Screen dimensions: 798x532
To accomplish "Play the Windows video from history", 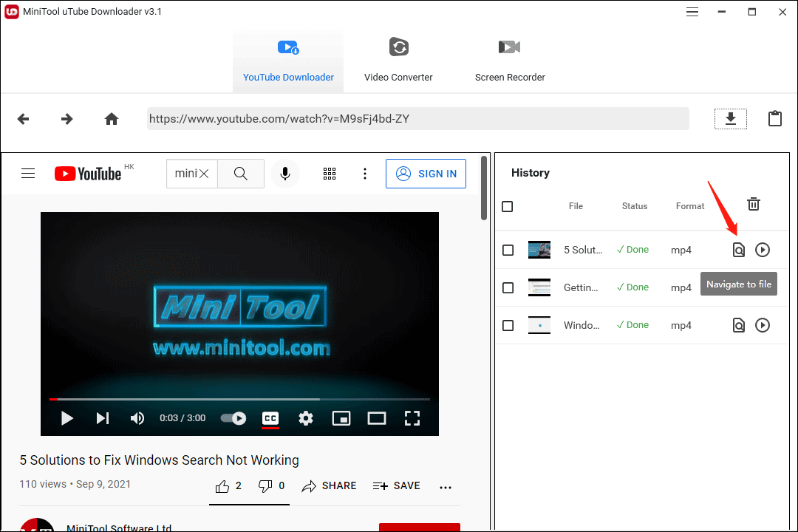I will click(762, 325).
